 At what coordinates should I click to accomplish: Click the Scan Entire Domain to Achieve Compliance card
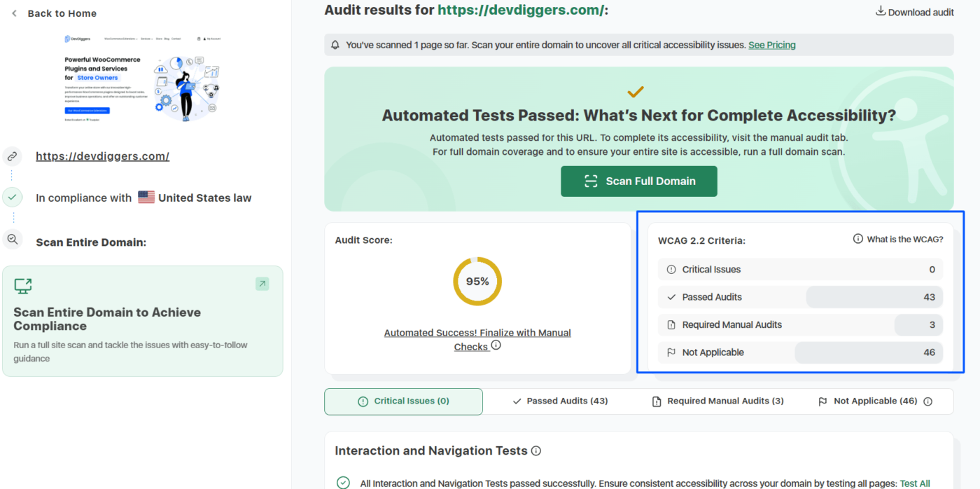143,322
